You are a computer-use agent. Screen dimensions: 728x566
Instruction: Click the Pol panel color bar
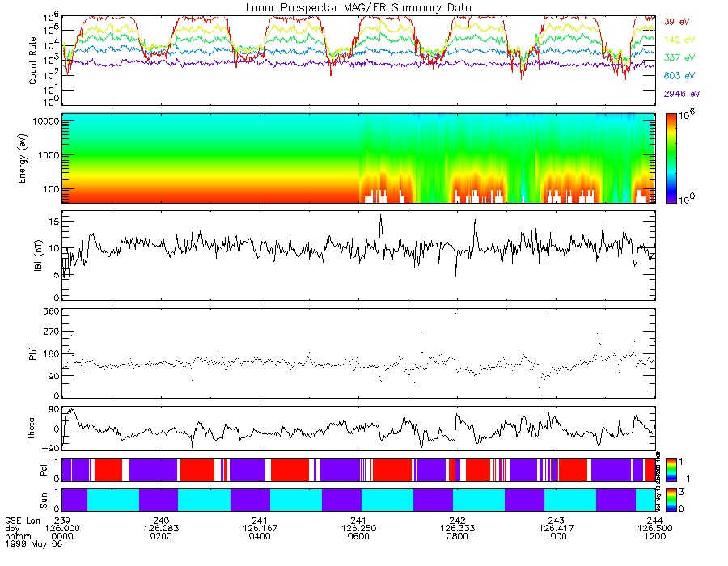pyautogui.click(x=671, y=471)
